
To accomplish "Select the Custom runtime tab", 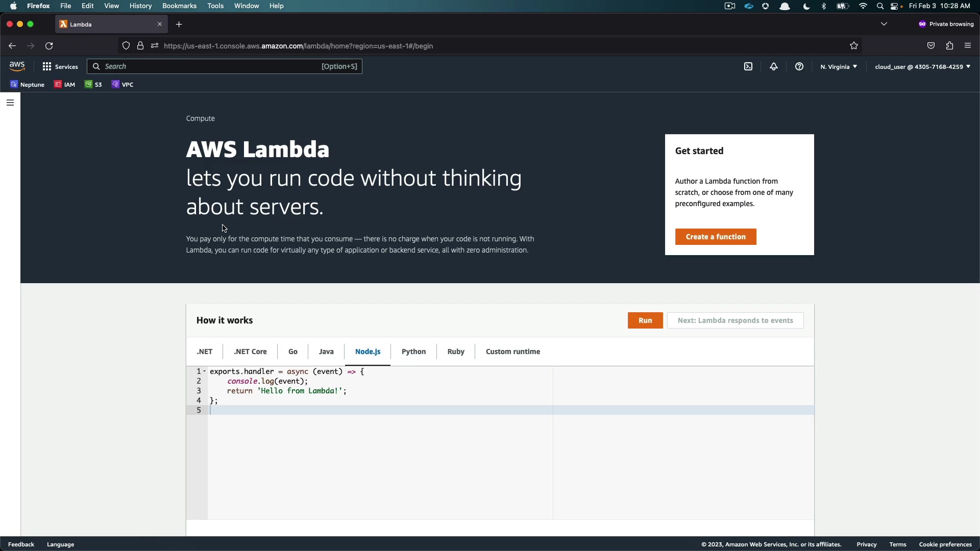I will 512,352.
